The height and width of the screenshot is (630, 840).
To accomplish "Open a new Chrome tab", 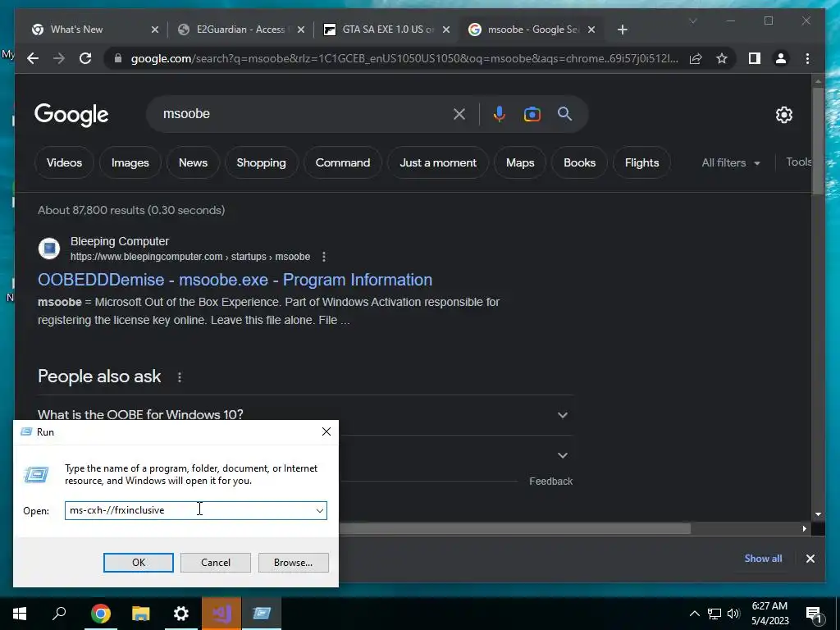I will (622, 30).
